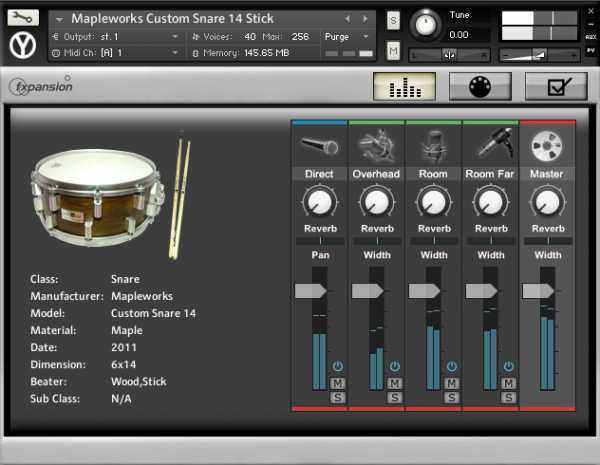Viewport: 600px width, 465px height.
Task: Click the Model value Custom Snare 14
Action: click(x=153, y=313)
